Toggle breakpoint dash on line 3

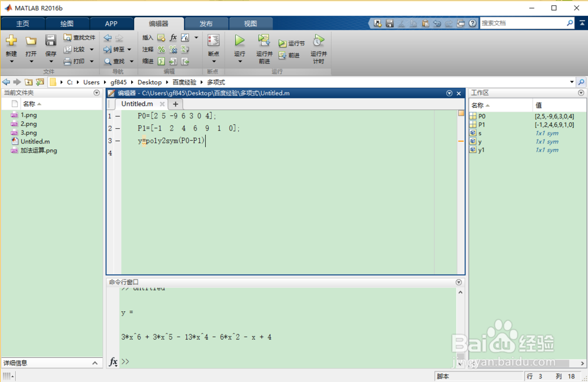[118, 141]
